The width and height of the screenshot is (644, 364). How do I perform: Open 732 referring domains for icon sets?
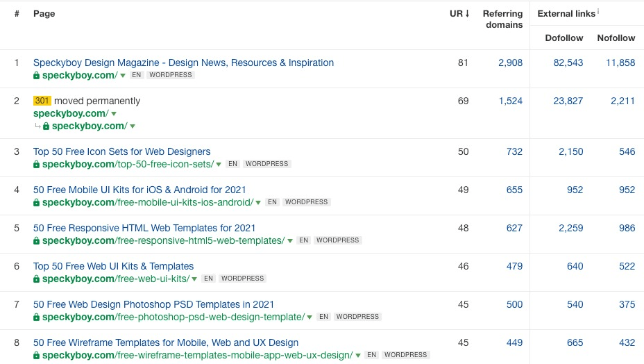(x=514, y=151)
